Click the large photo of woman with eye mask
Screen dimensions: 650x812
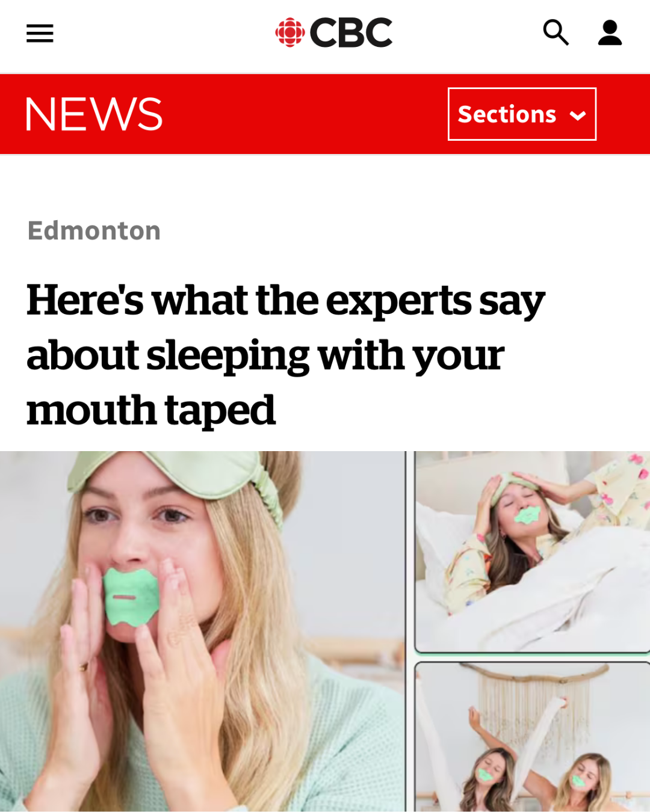[x=202, y=631]
